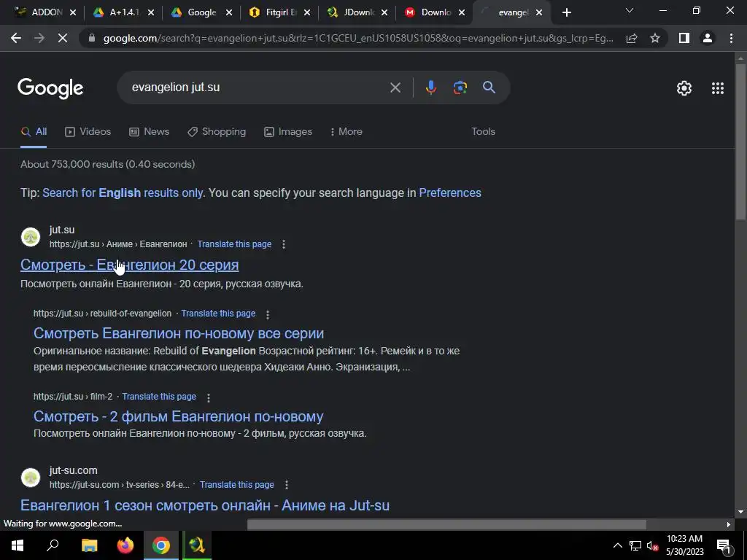Clear the search box text

(x=395, y=87)
